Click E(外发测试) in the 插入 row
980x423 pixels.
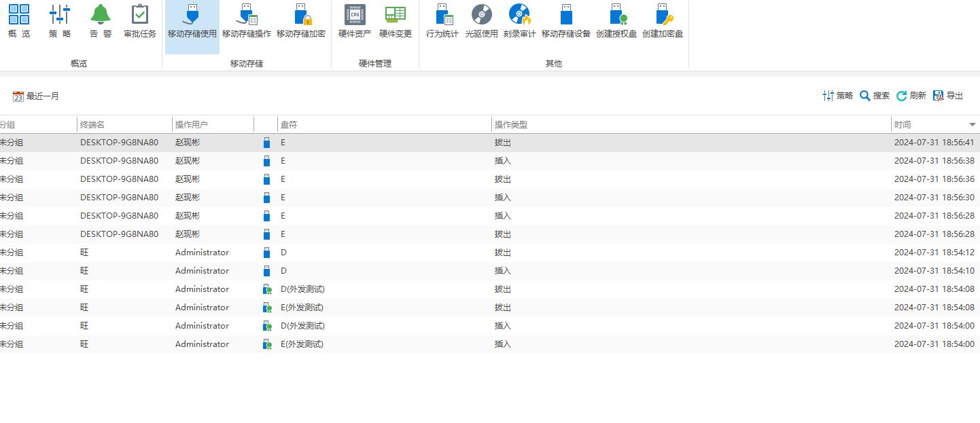(302, 344)
